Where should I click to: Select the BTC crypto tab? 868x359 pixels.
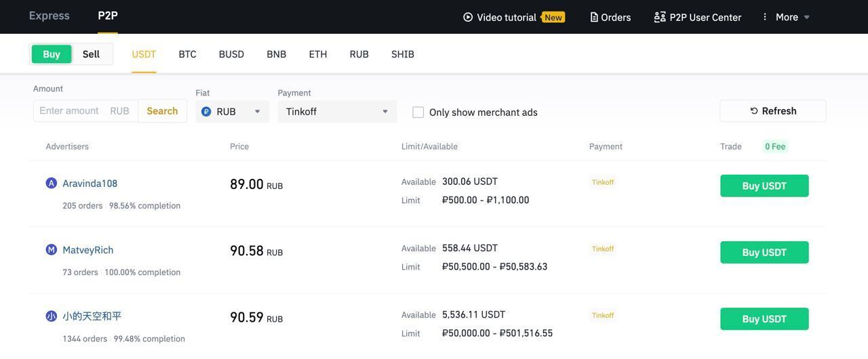[187, 54]
